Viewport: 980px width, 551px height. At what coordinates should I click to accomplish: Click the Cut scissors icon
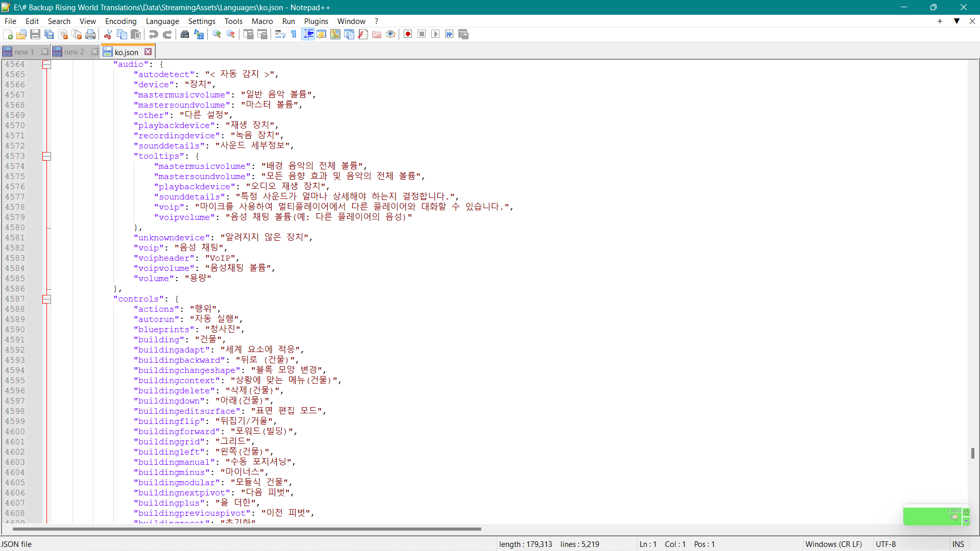tap(108, 34)
